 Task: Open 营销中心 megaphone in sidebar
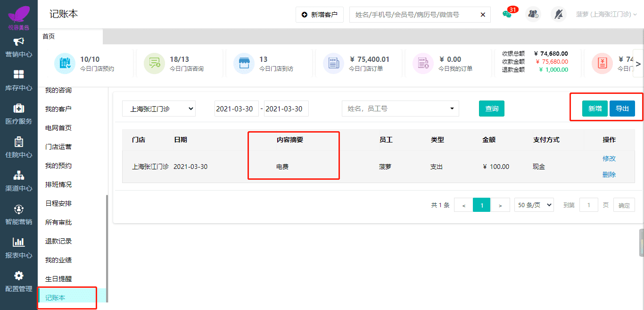coord(19,42)
